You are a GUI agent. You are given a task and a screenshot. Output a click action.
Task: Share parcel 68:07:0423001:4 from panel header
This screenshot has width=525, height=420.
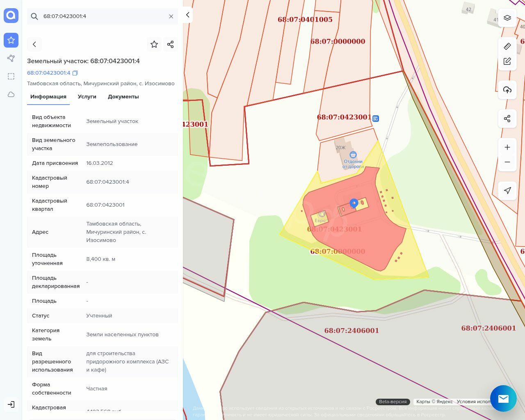171,44
